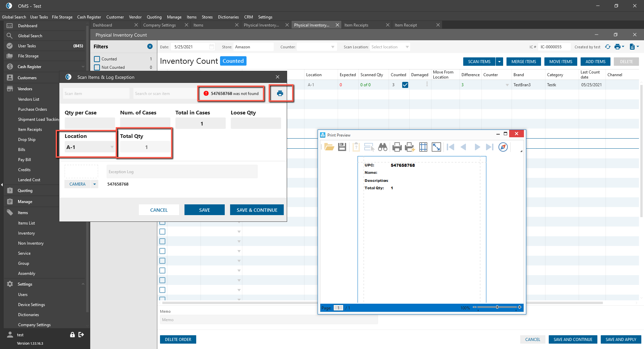The image size is (644, 349).
Task: Quick print using the lightning printer icon
Action: click(x=410, y=147)
